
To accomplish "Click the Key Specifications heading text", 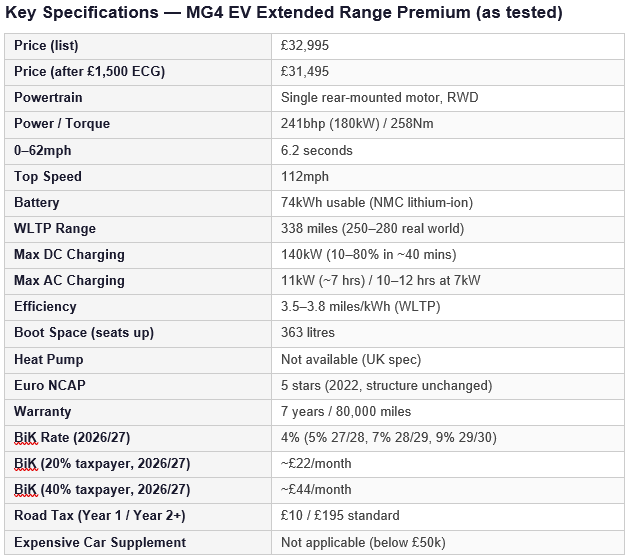I will click(283, 13).
